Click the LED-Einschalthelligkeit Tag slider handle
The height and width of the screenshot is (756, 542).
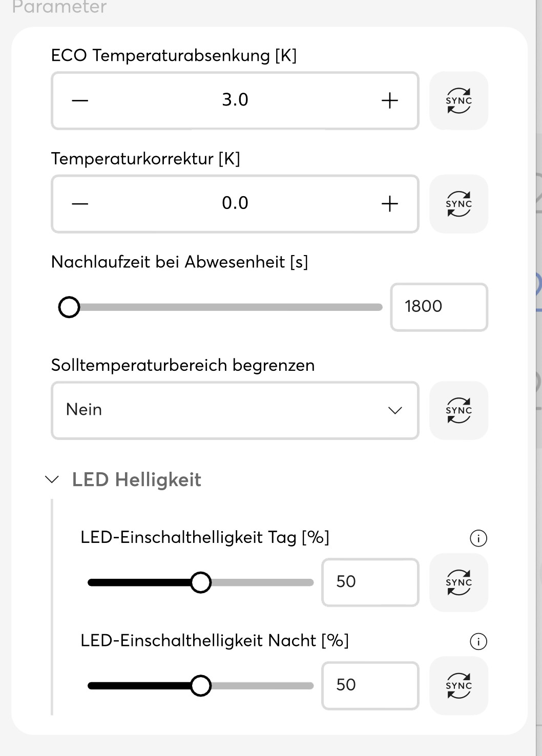pyautogui.click(x=200, y=582)
